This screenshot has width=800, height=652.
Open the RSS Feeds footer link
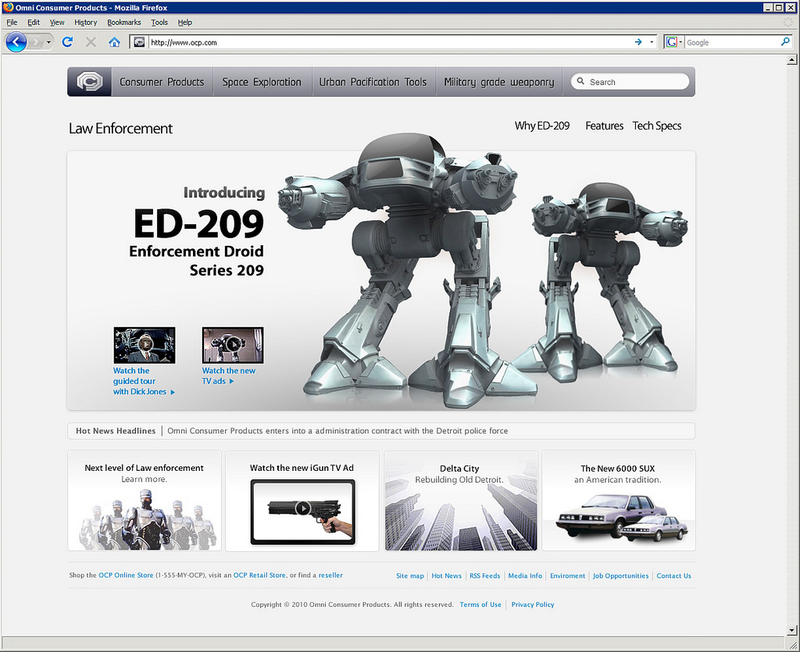click(x=485, y=575)
